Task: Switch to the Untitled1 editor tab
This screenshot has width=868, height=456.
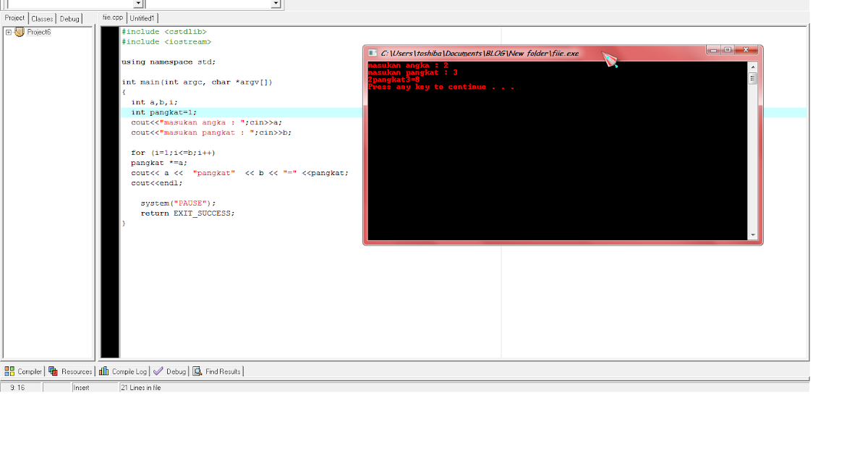Action: (142, 18)
